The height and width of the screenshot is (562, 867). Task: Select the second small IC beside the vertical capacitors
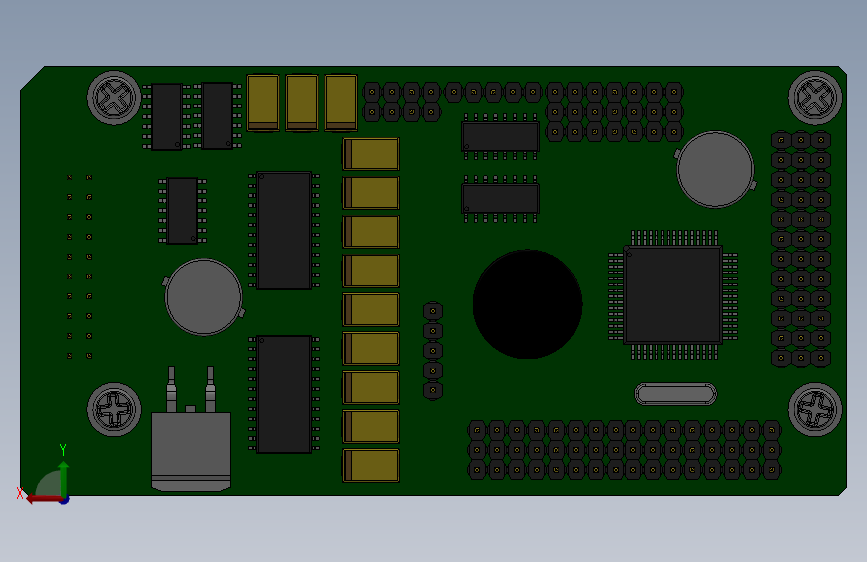(217, 116)
